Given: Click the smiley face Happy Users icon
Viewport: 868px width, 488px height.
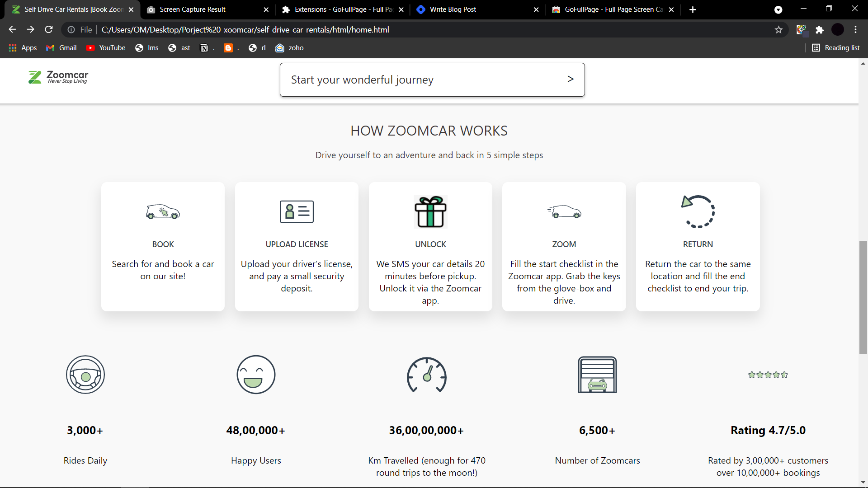Looking at the screenshot, I should [x=256, y=375].
